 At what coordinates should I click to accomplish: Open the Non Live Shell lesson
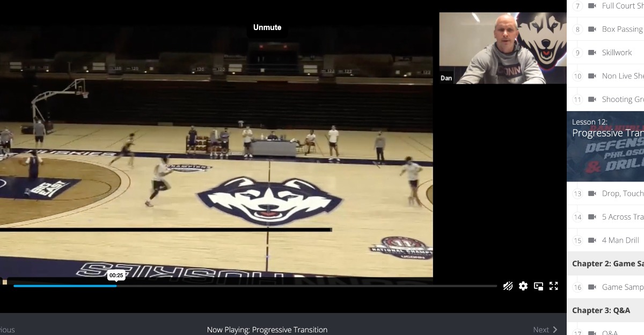pos(623,76)
